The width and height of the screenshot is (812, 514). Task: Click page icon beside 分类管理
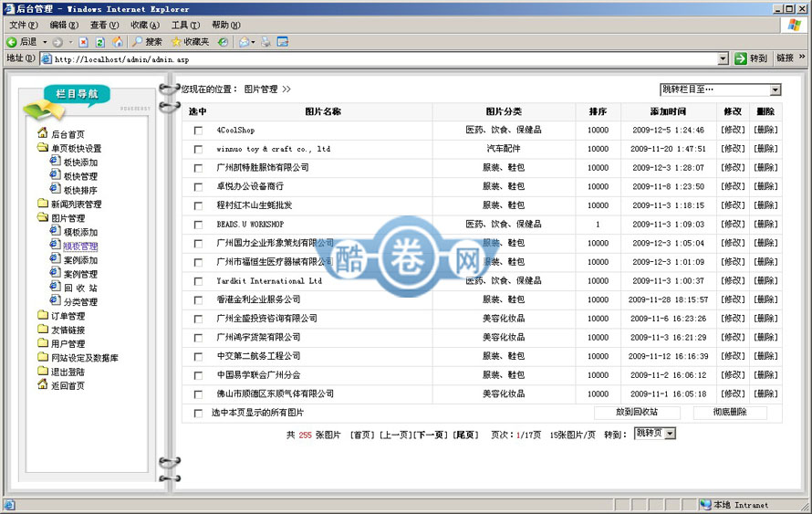[x=55, y=300]
